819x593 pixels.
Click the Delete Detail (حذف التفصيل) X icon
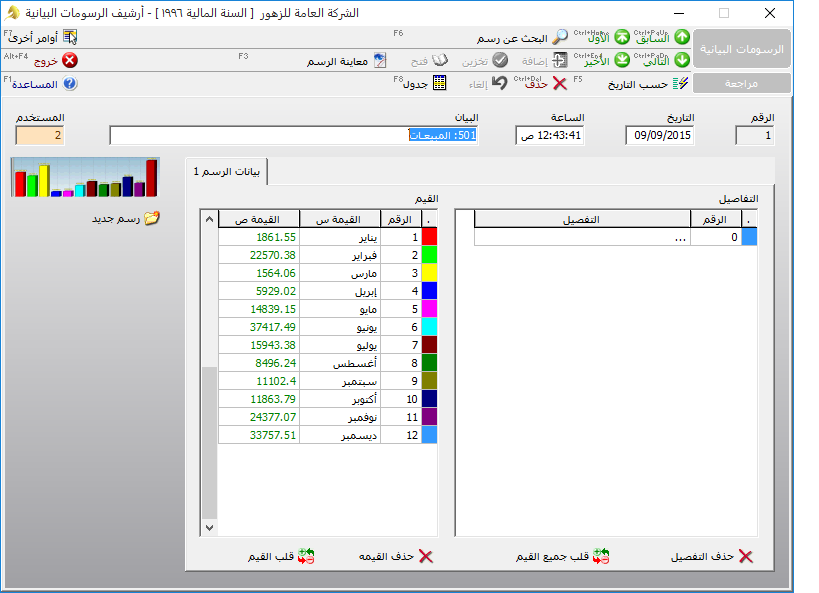(746, 556)
